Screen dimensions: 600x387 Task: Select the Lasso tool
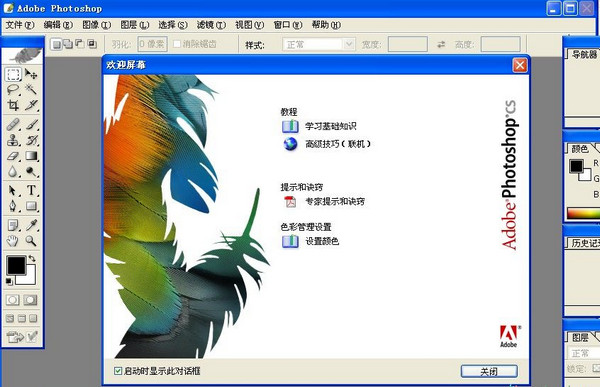13,90
